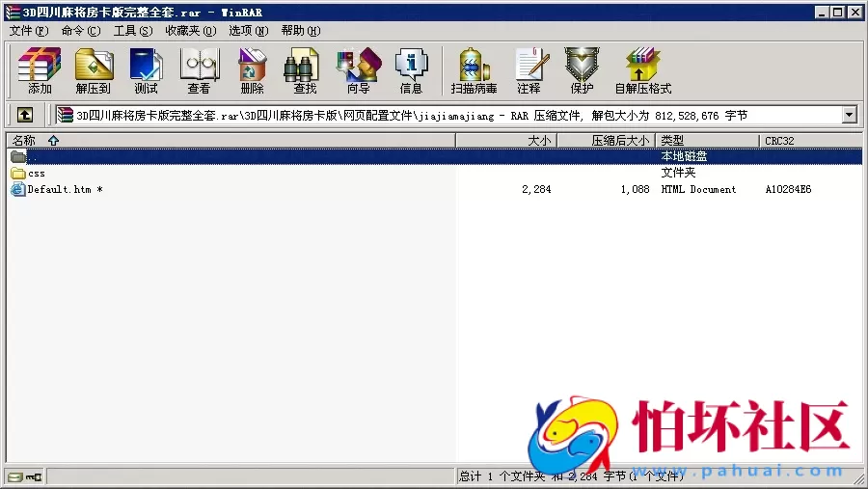Screen dimensions: 868x489
Task: Launch the 向导 (Wizard) tool
Action: [x=359, y=70]
